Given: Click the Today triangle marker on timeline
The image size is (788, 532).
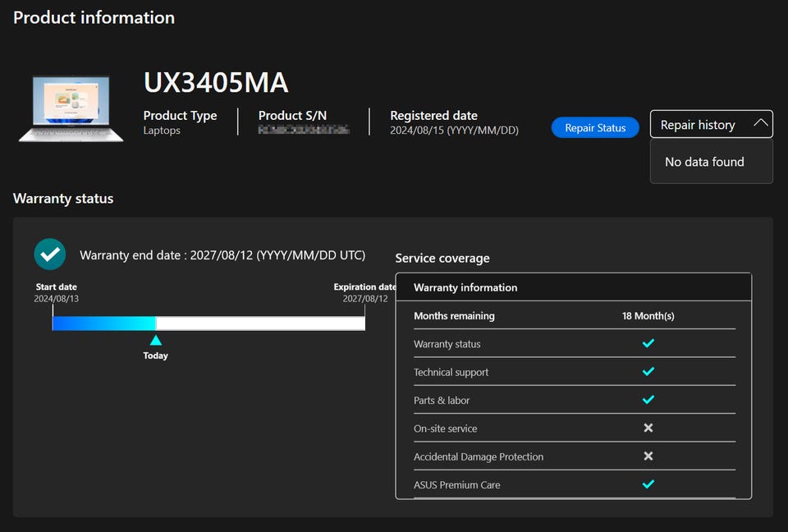Looking at the screenshot, I should [x=156, y=341].
